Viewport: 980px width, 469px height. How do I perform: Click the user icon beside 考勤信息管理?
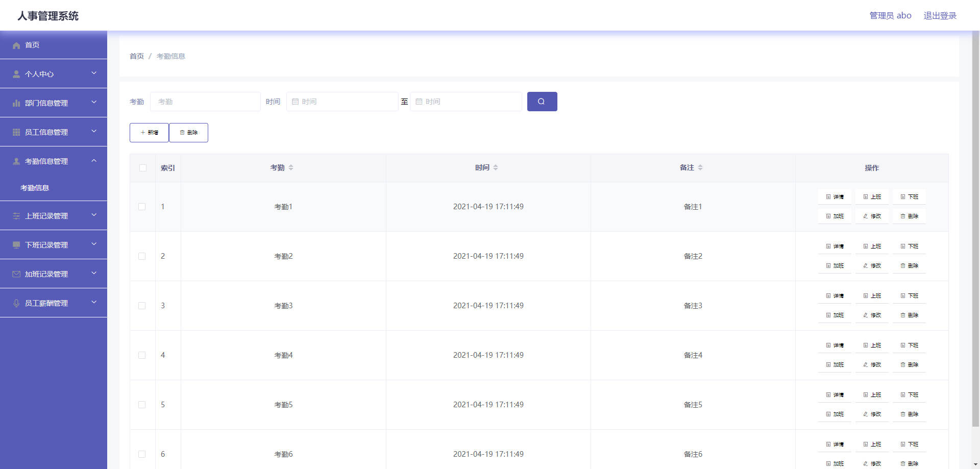(16, 161)
